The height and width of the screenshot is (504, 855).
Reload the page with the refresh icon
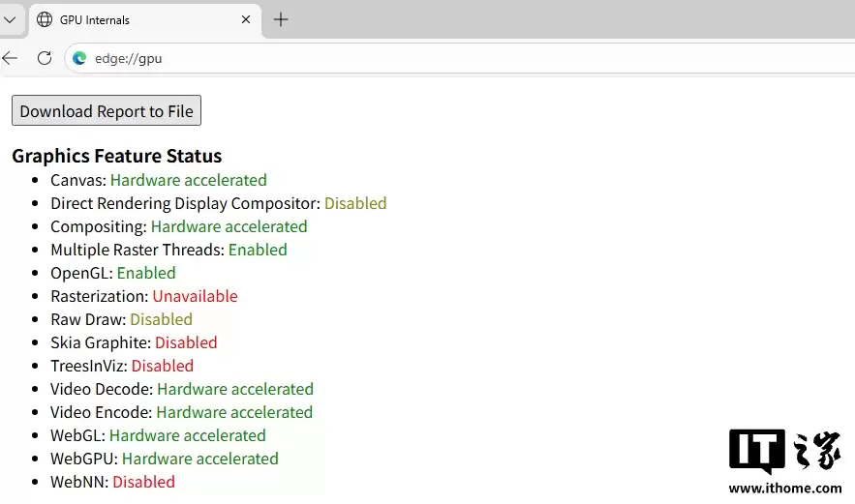[x=44, y=58]
